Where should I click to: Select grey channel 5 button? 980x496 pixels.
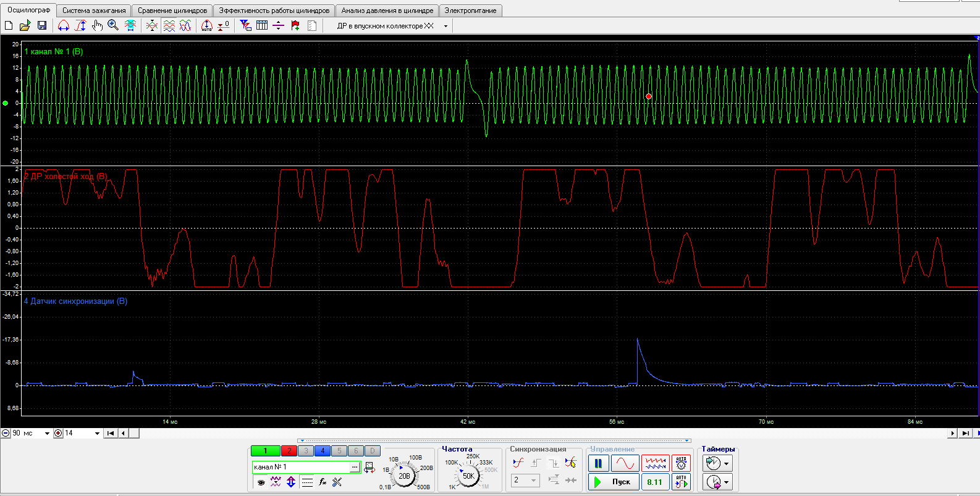[339, 451]
